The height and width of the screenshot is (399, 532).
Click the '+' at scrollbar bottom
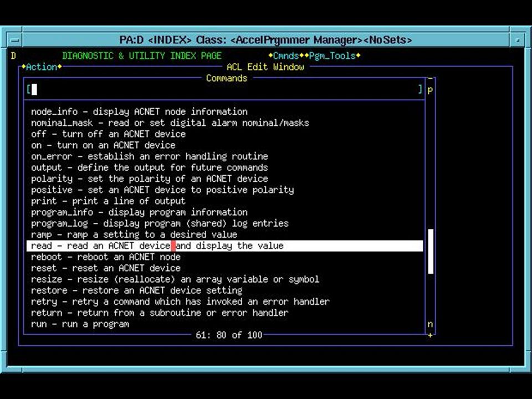[x=430, y=335]
